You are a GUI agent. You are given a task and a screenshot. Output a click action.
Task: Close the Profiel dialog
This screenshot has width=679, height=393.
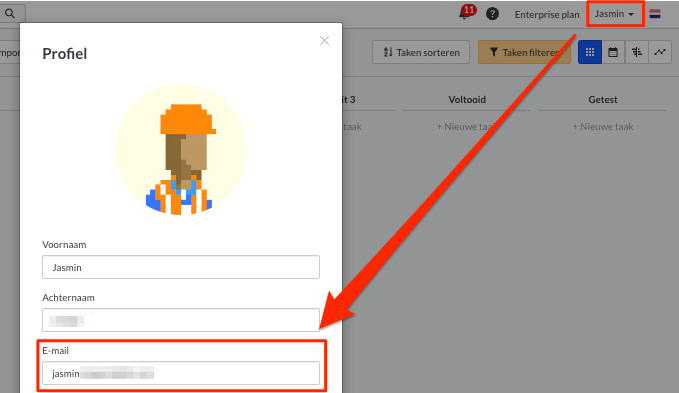[x=324, y=41]
